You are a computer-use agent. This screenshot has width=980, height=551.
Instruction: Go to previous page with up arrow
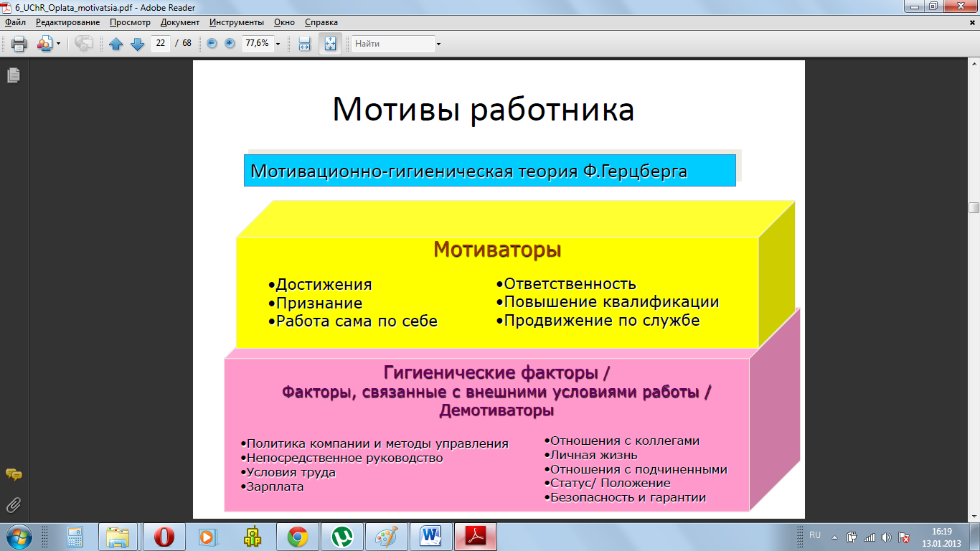click(x=116, y=44)
